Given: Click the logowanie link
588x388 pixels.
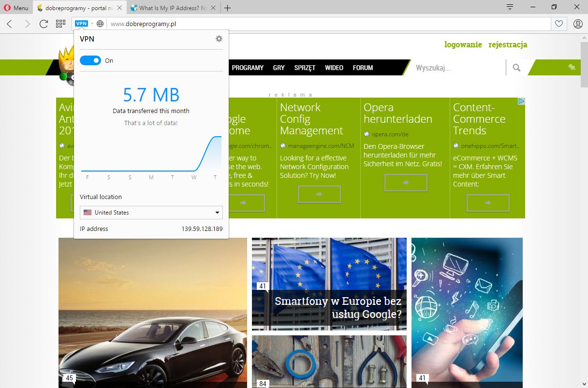Looking at the screenshot, I should click(x=463, y=44).
